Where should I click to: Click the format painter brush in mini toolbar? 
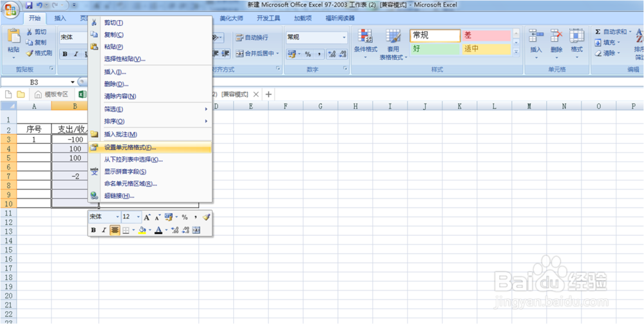click(206, 217)
